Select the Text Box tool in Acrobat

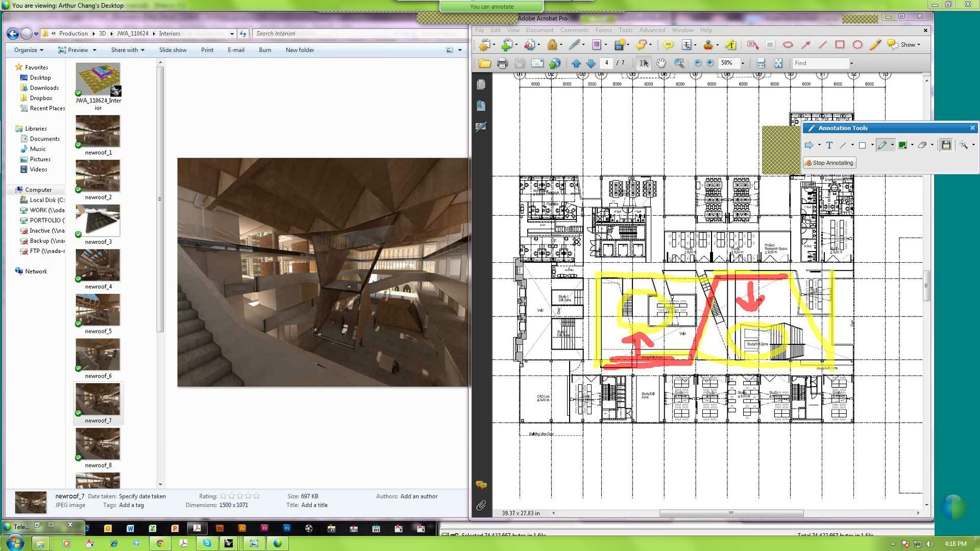tap(770, 45)
